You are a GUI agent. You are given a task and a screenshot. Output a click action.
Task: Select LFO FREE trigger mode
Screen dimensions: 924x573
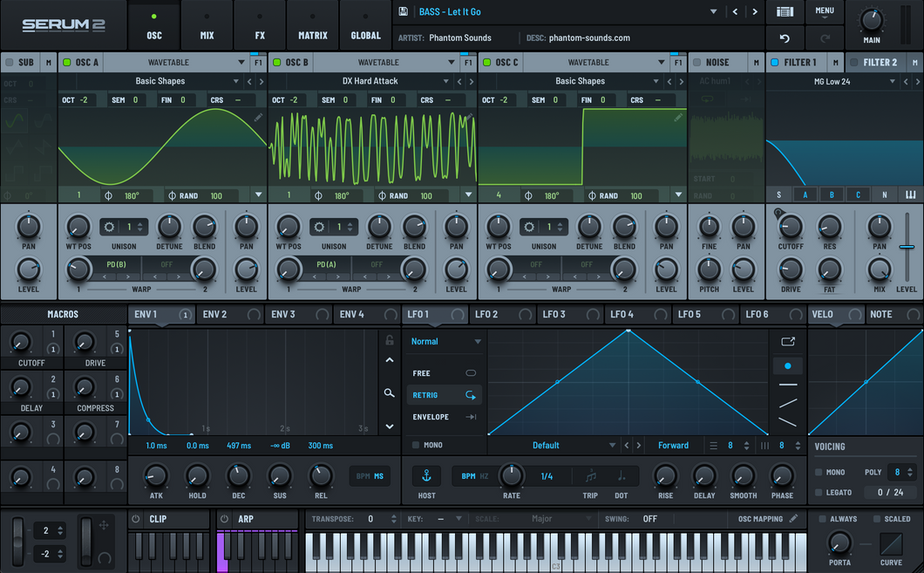pos(445,373)
